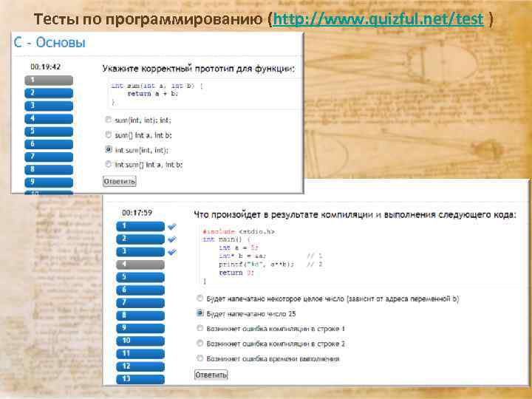This screenshot has width=532, height=399.
Task: Select radio option 'sum(int, int): int;'
Action: tap(108, 120)
